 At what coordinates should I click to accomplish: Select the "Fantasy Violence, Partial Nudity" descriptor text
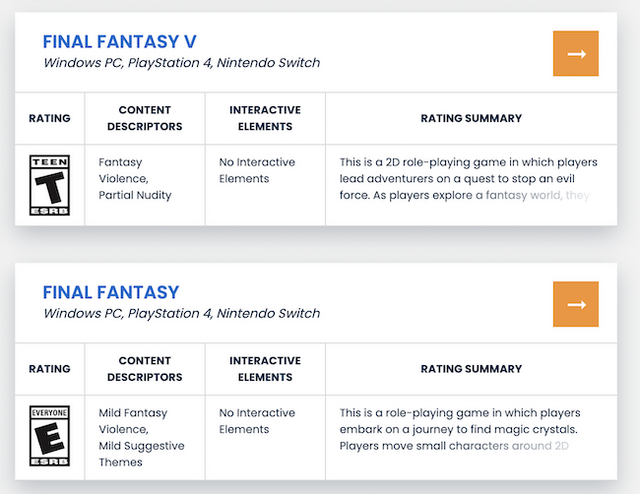[x=135, y=178]
